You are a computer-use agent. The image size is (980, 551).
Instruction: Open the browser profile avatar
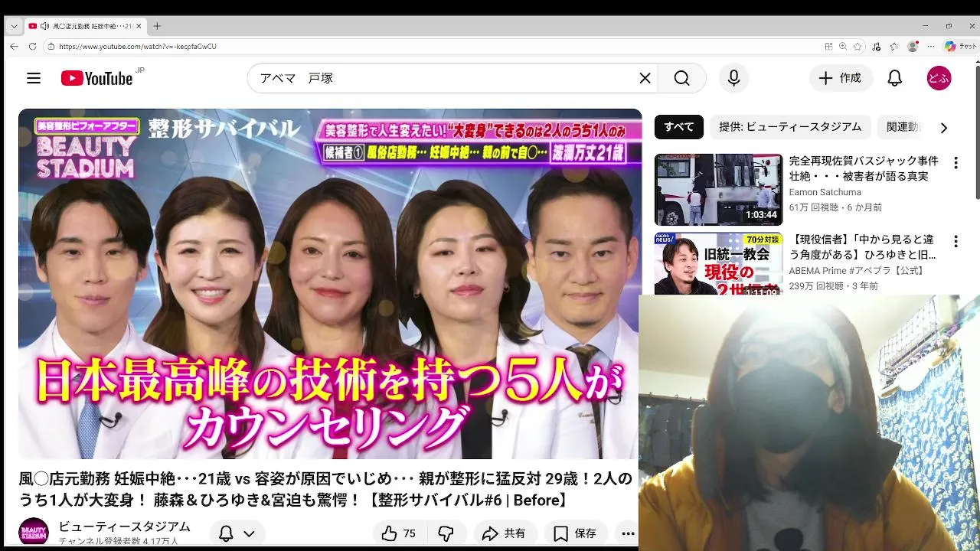pos(912,46)
